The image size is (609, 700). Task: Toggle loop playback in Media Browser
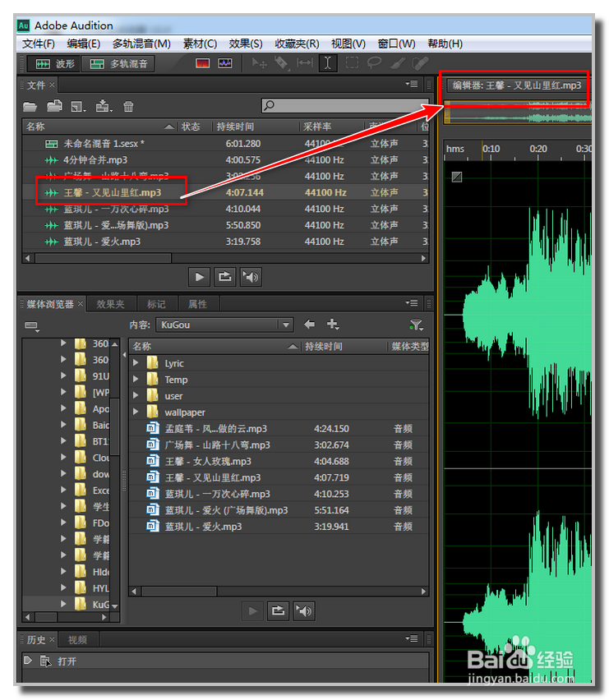pyautogui.click(x=278, y=610)
